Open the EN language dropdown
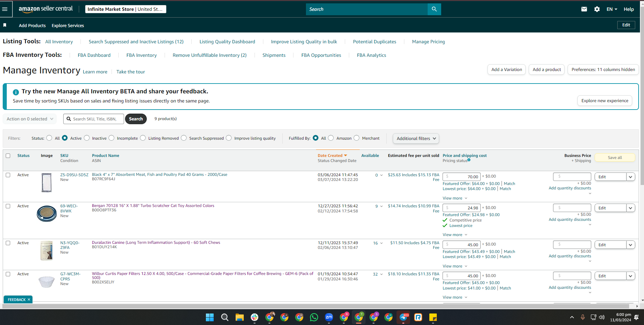The width and height of the screenshot is (644, 325). (x=612, y=9)
